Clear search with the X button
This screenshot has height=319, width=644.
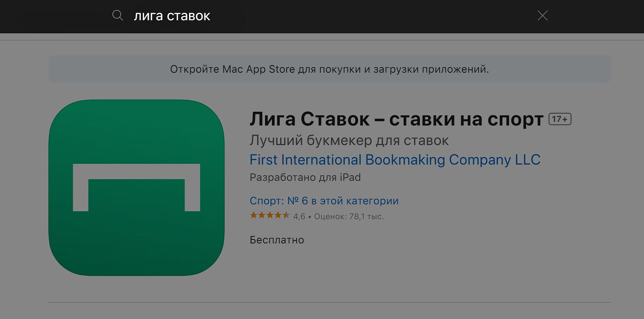pyautogui.click(x=543, y=16)
